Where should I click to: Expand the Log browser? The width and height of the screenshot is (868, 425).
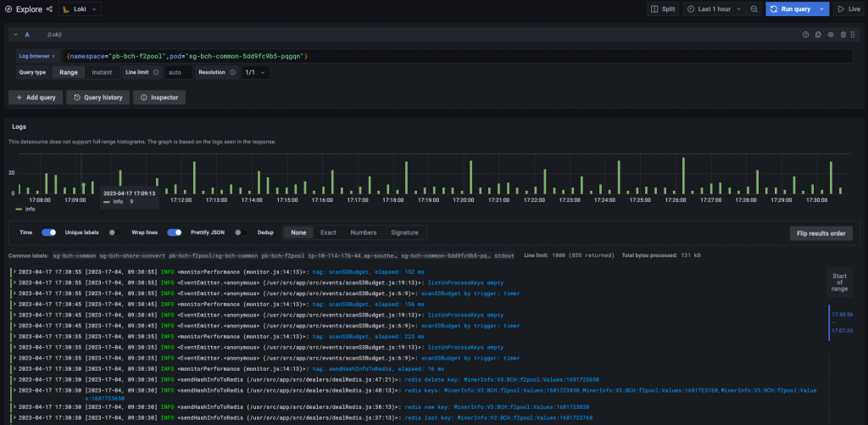(x=37, y=56)
